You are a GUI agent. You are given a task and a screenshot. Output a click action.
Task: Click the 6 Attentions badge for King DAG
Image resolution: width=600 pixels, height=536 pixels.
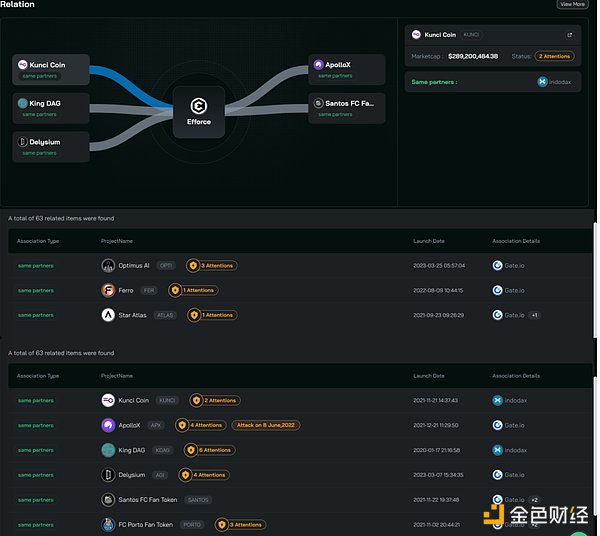click(211, 450)
